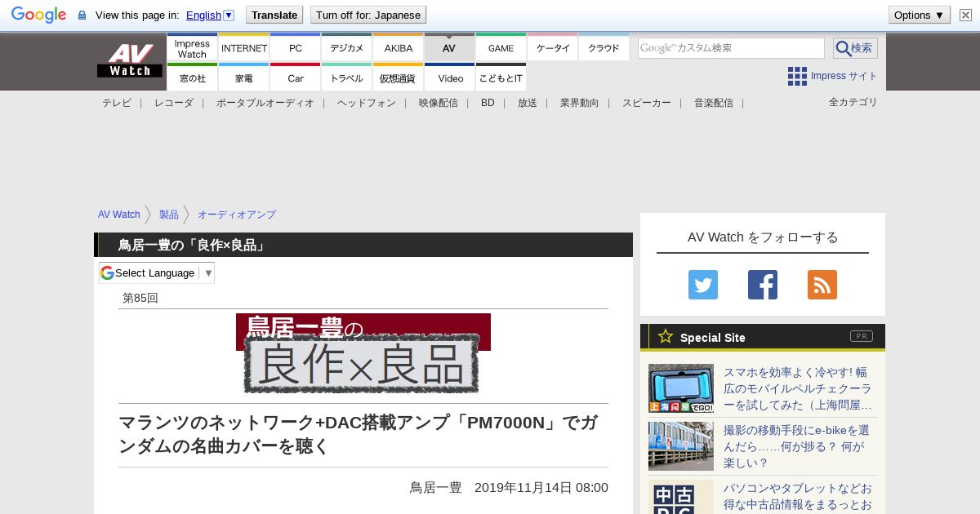Viewport: 980px width, 514px height.
Task: Open the Car tab
Action: pyautogui.click(x=296, y=78)
